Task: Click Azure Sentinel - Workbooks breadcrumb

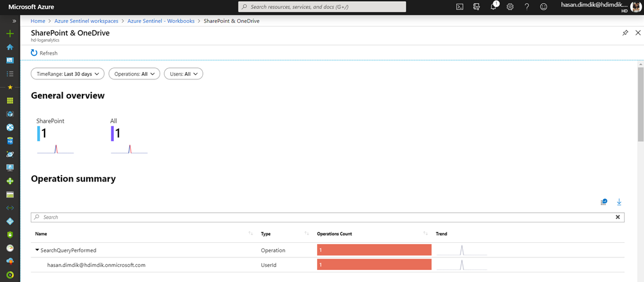Action: click(x=161, y=21)
